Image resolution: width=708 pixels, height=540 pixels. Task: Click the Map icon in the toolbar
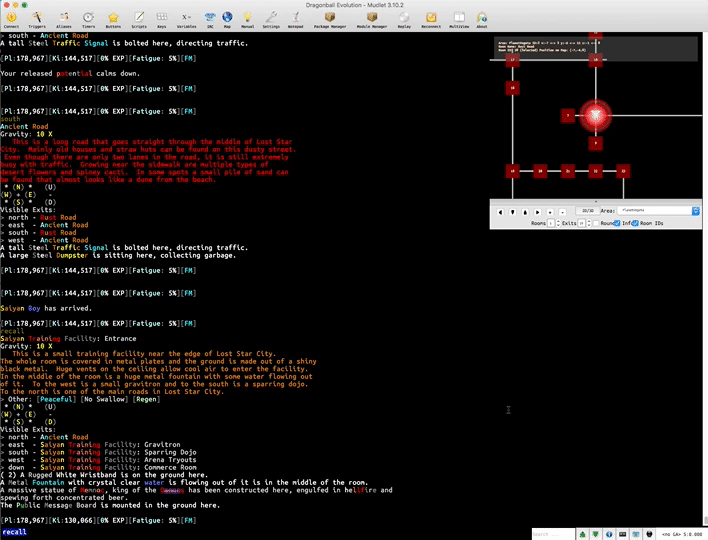point(227,17)
